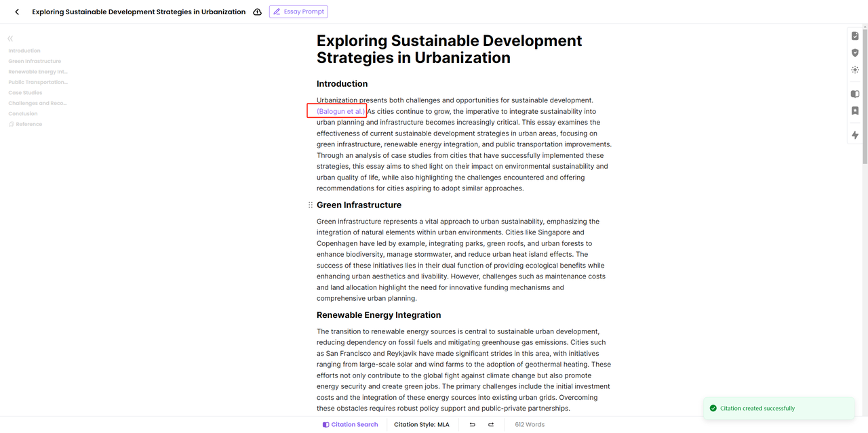Viewport: 868px width, 433px height.
Task: Click the main essay title heading
Action: [x=449, y=49]
